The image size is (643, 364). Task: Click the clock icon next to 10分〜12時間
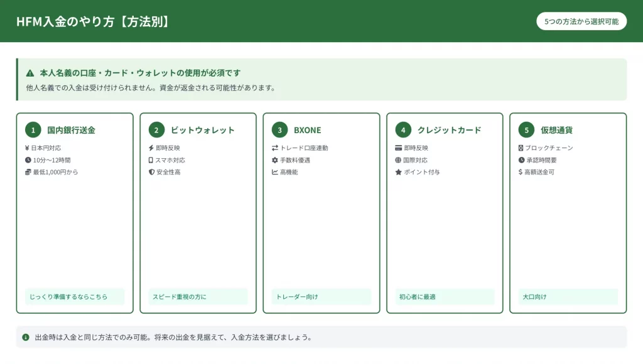[x=28, y=160]
